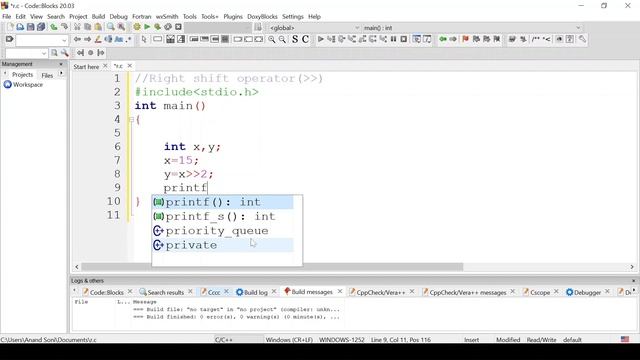Open the Build log tab
The width and height of the screenshot is (640, 360).
(256, 292)
